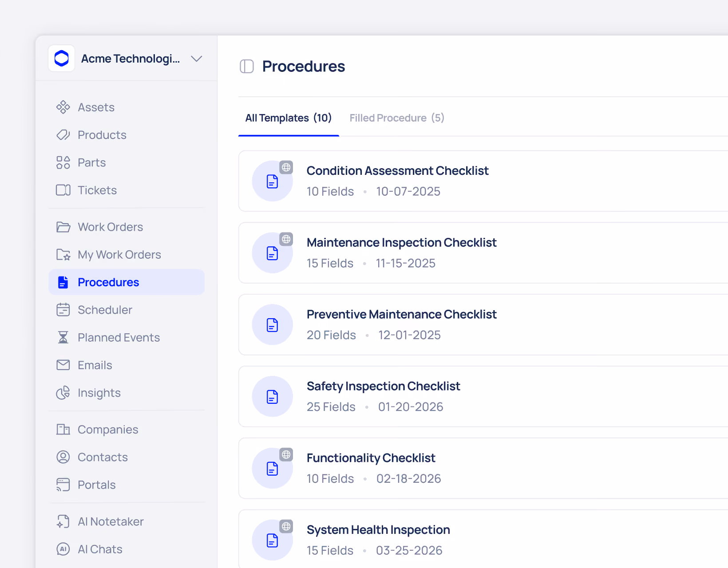This screenshot has width=728, height=568.
Task: Open the Functionality Checklist card
Action: coord(483,468)
